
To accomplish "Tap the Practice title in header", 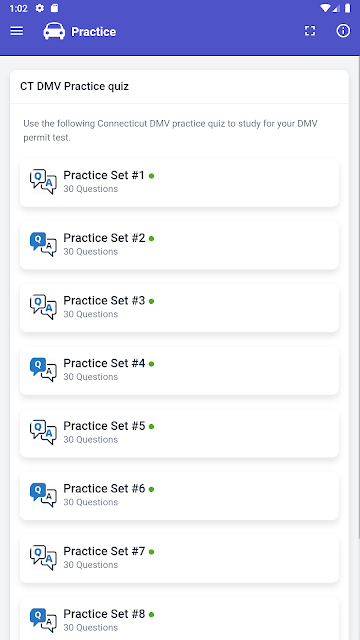I will pos(93,32).
